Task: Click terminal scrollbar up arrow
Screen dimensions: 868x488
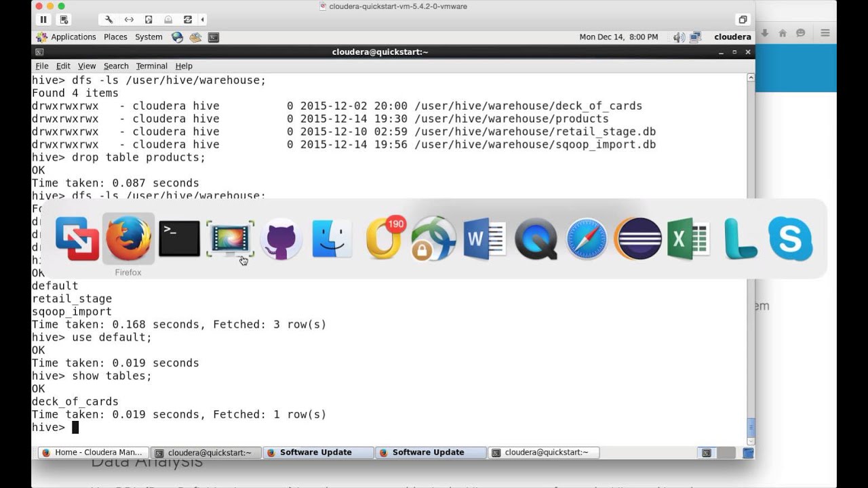Action: pos(751,78)
